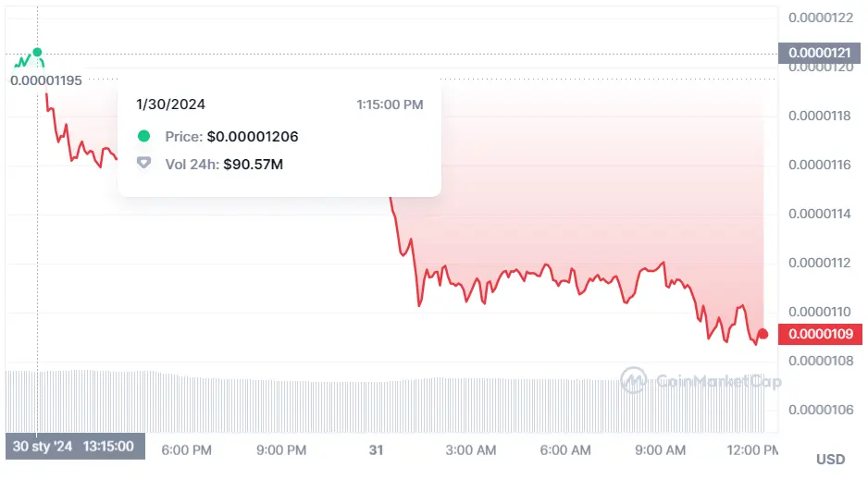
Task: Click the green marker at chart start
Action: point(37,53)
